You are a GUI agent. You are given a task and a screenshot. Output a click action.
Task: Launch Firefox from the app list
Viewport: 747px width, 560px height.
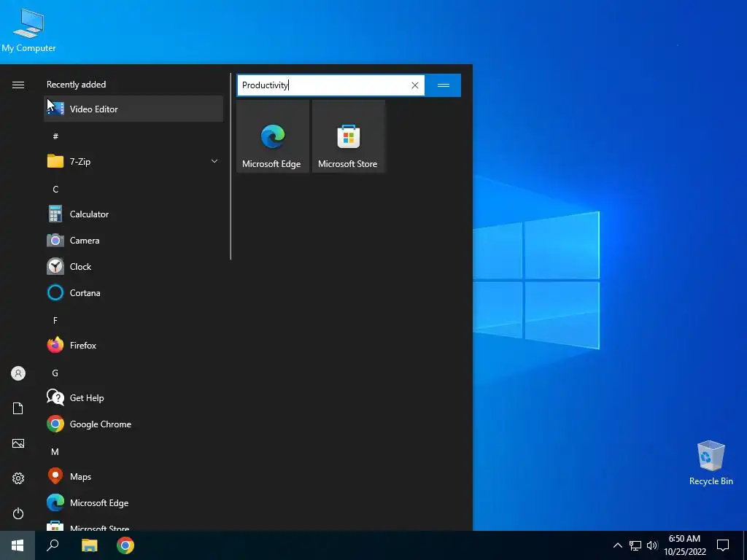tap(133, 345)
